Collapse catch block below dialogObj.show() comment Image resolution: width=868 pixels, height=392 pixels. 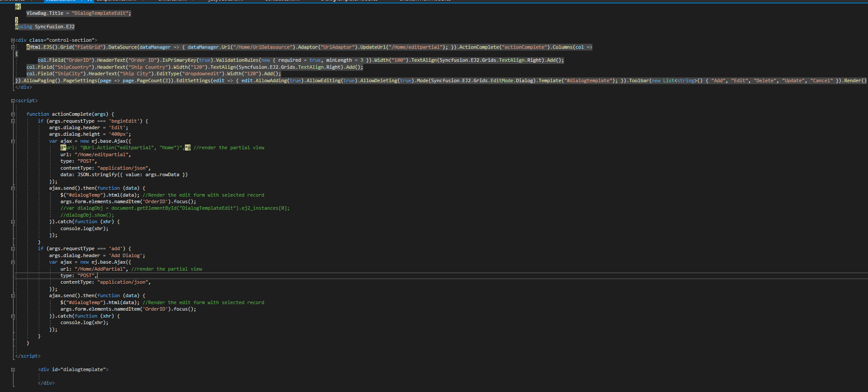click(13, 221)
